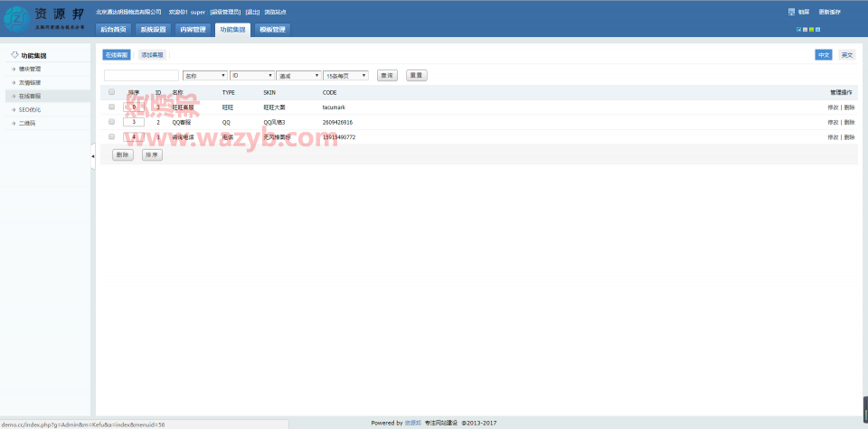Click the 删除 button below the table
This screenshot has height=429, width=868.
coord(123,155)
